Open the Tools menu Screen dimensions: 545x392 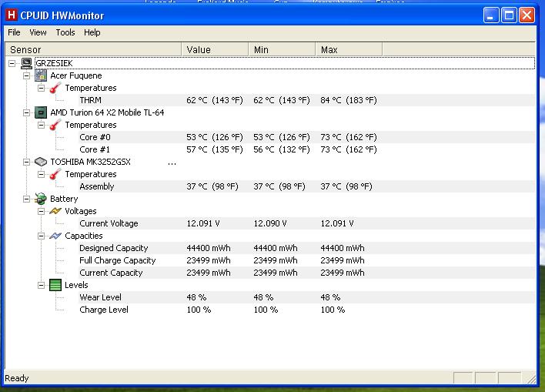point(65,32)
